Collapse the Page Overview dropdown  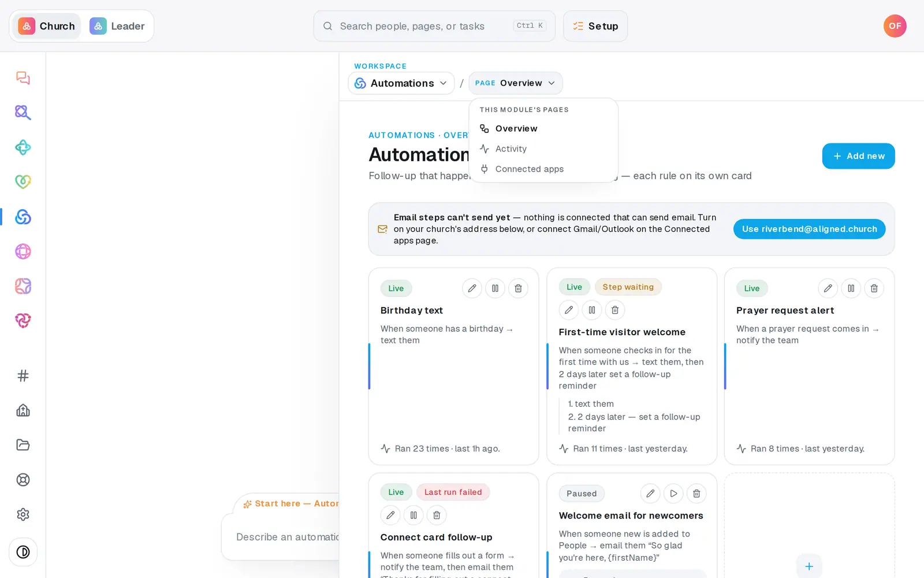click(516, 83)
